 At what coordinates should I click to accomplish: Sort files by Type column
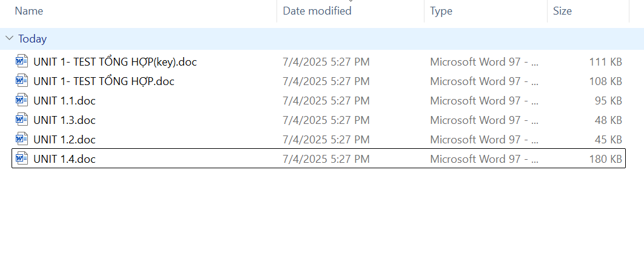441,11
